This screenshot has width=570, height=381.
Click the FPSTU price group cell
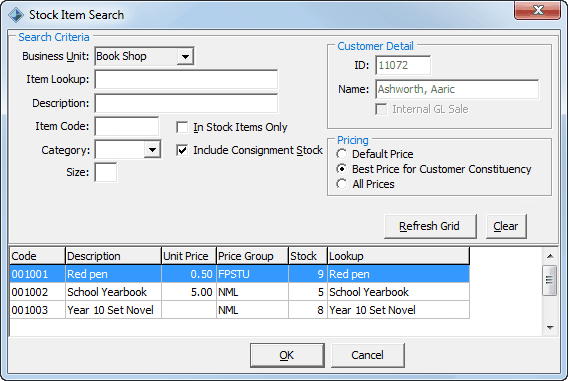point(253,274)
